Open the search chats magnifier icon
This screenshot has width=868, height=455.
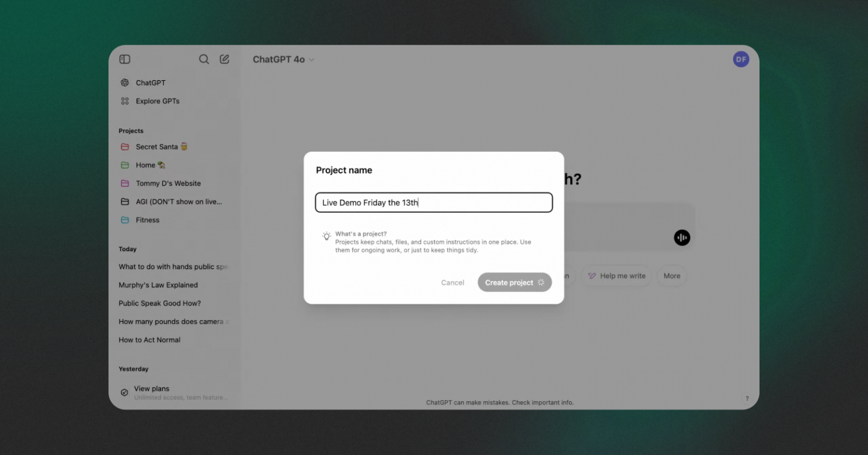204,59
